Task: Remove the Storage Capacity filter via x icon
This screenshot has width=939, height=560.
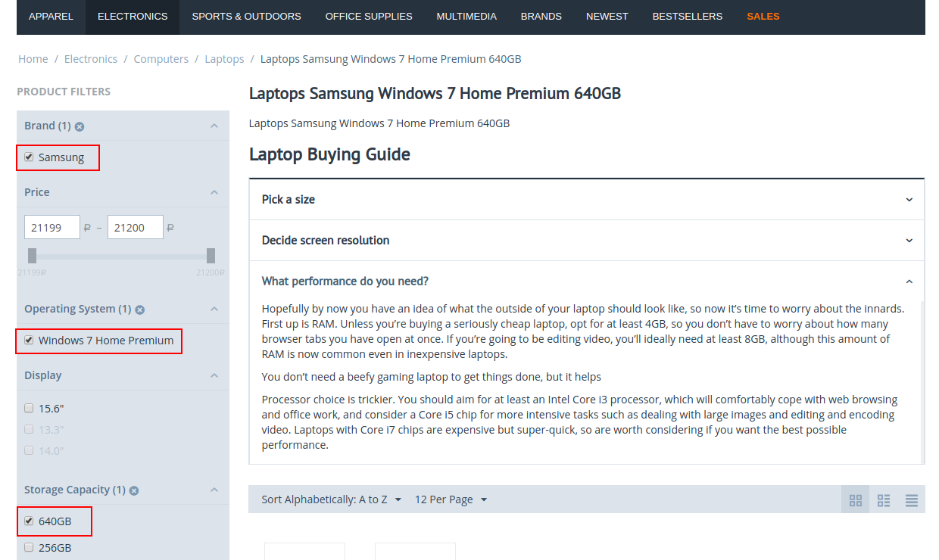Action: click(x=134, y=490)
